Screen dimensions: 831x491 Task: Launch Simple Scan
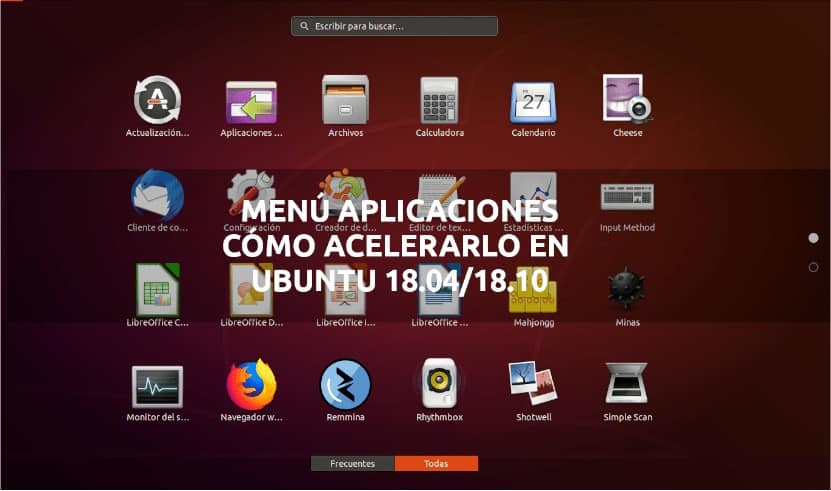coord(627,384)
